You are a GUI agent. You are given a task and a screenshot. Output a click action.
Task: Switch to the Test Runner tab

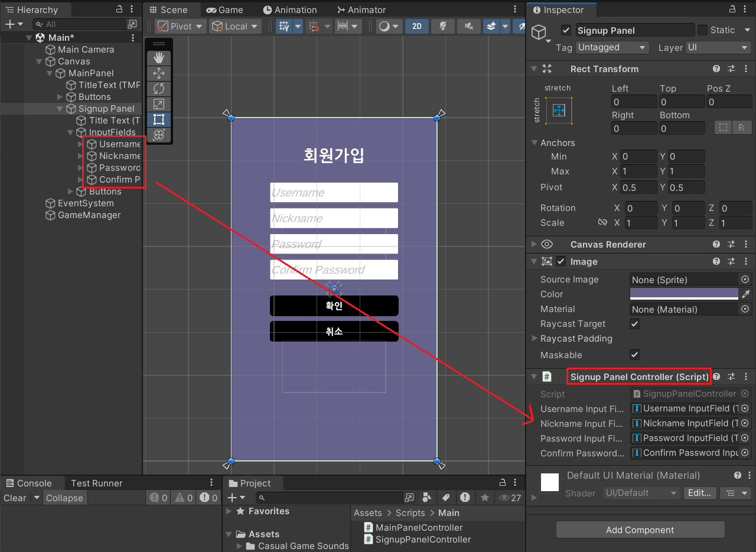pos(96,483)
